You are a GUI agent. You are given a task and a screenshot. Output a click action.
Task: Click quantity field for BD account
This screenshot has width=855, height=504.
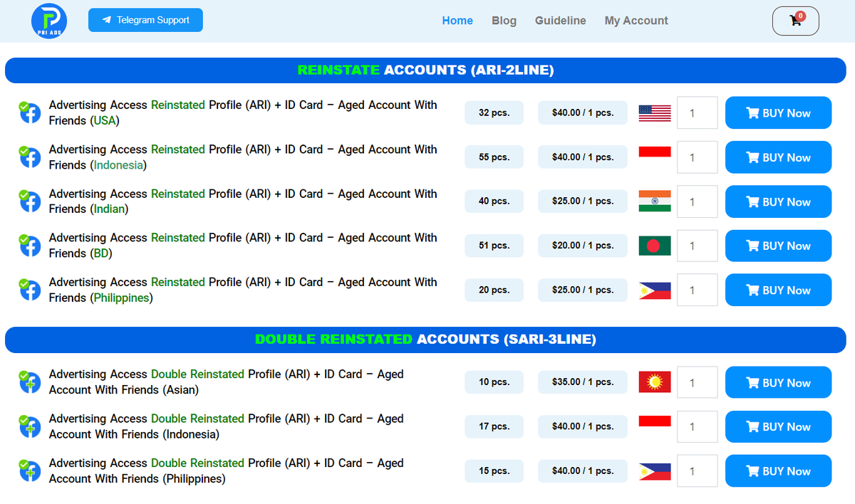point(697,246)
